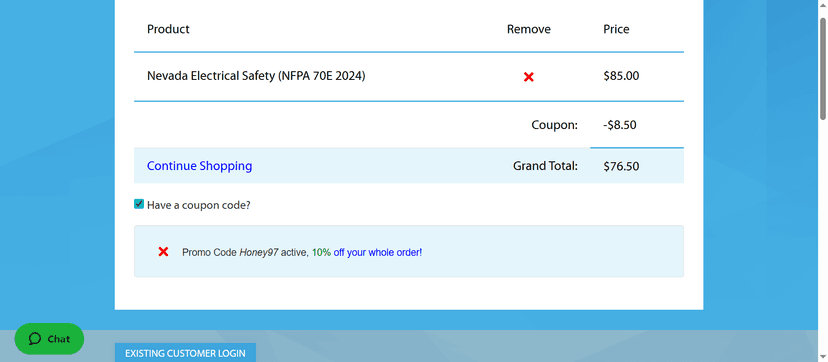828x362 pixels.
Task: Open the Existing Customer Login tab
Action: click(185, 353)
